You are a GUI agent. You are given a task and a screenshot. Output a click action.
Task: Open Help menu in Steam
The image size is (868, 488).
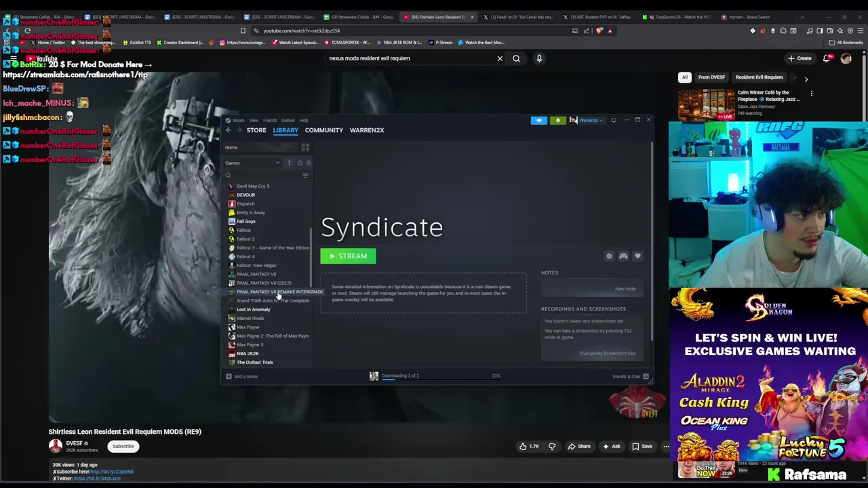pyautogui.click(x=304, y=121)
